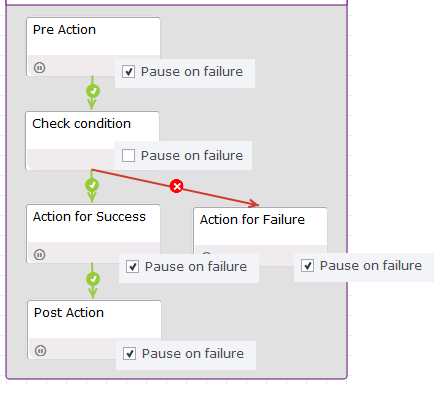
Task: Uncheck Pause on failure for Post Action
Action: click(x=129, y=353)
